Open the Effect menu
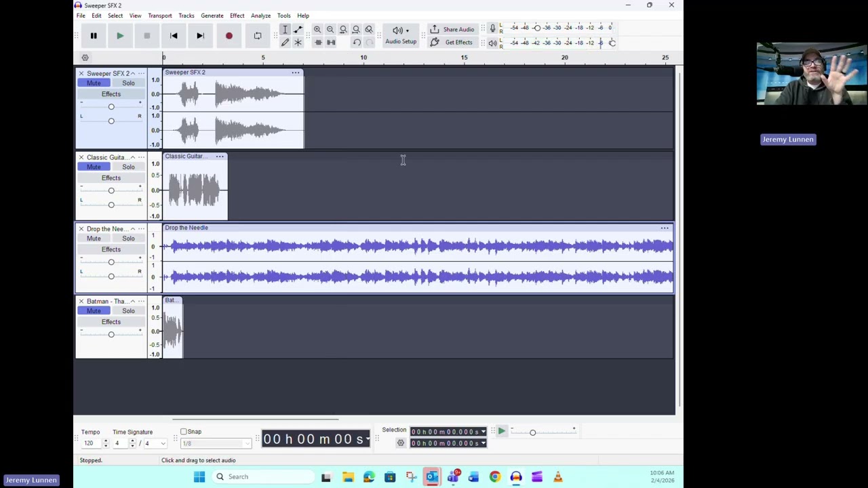This screenshot has width=868, height=488. click(x=237, y=16)
